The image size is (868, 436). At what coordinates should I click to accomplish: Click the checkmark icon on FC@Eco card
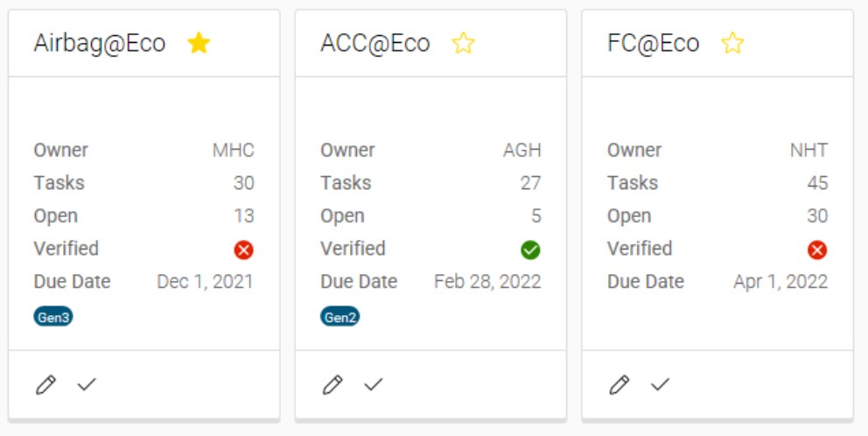(661, 384)
